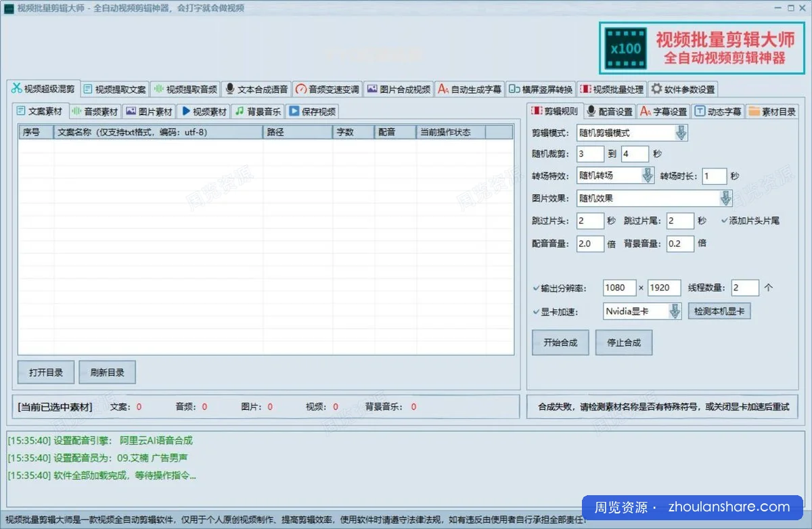Click the blue play icon of 保存视频
The height and width of the screenshot is (529, 812).
[x=294, y=111]
